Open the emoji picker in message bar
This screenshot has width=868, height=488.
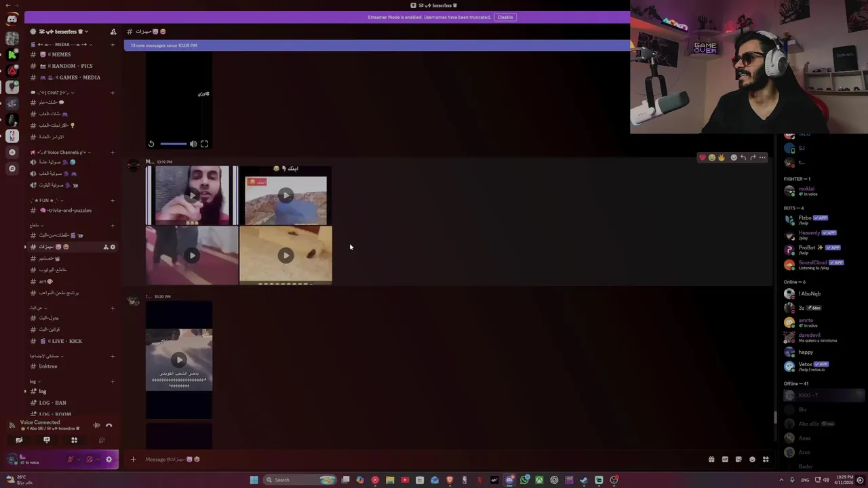pyautogui.click(x=752, y=460)
